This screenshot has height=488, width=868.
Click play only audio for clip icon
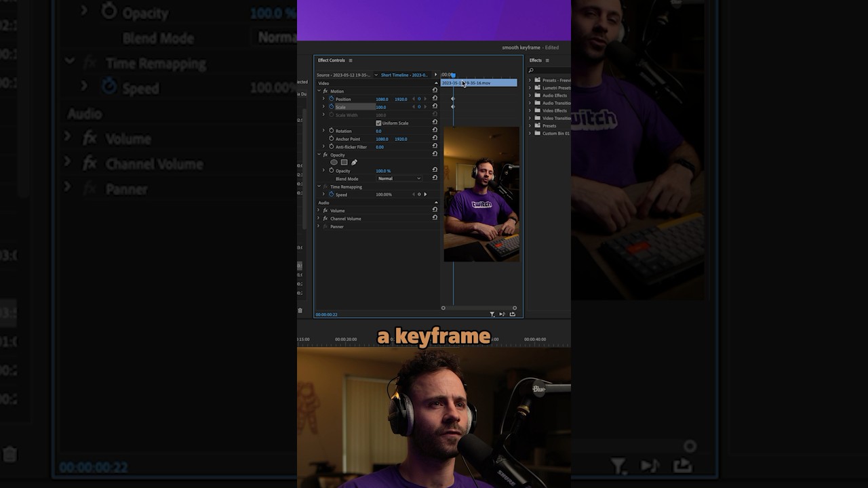pos(502,314)
